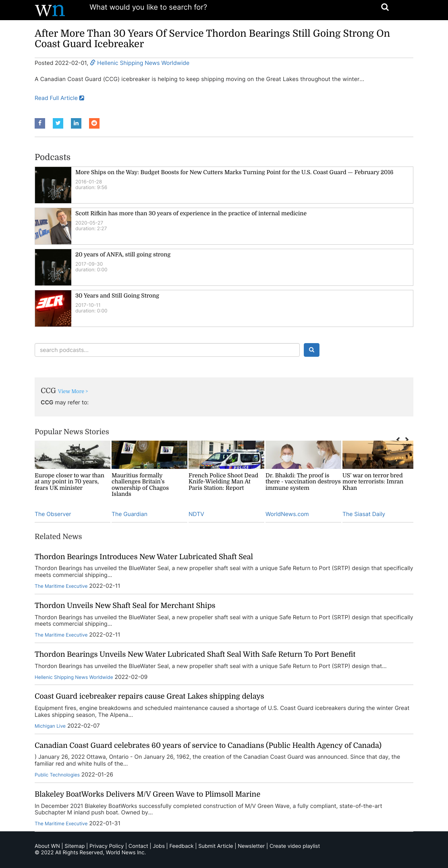Viewport: 448px width, 868px height.
Task: Open The Observer source link
Action: click(53, 514)
